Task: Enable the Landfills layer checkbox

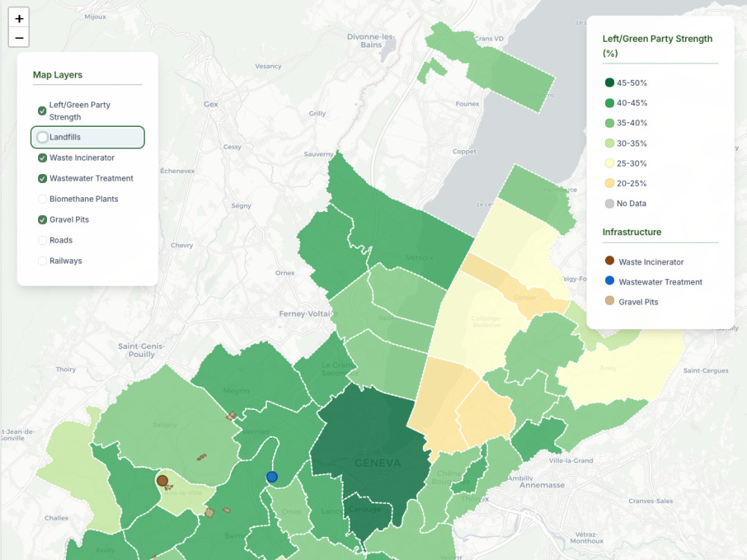Action: 43,137
